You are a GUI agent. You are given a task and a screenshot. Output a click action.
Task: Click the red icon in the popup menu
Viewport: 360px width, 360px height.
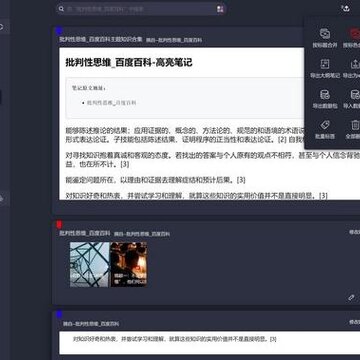(354, 34)
